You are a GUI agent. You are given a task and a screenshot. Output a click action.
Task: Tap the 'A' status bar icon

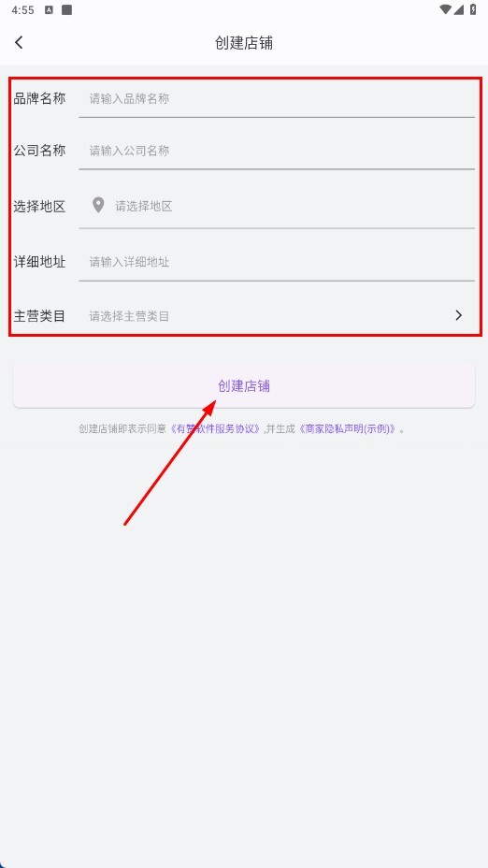click(x=49, y=10)
